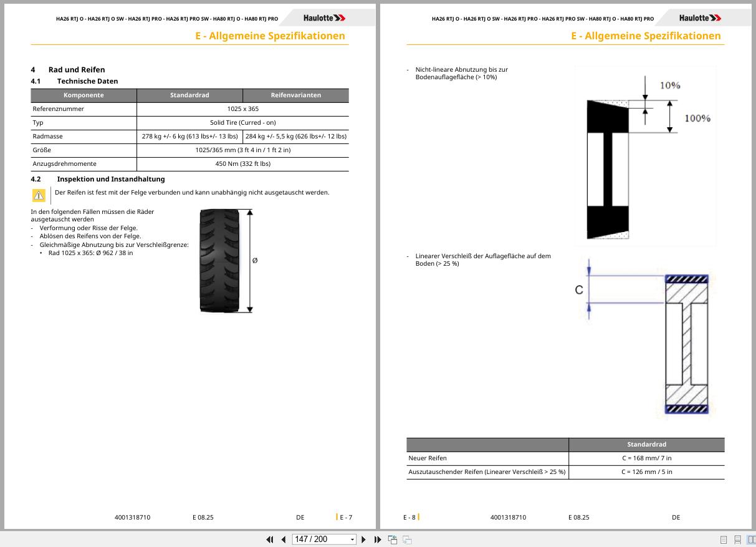Click subheading '4.2 Inspektion und Instandhaltung'

tap(98, 179)
